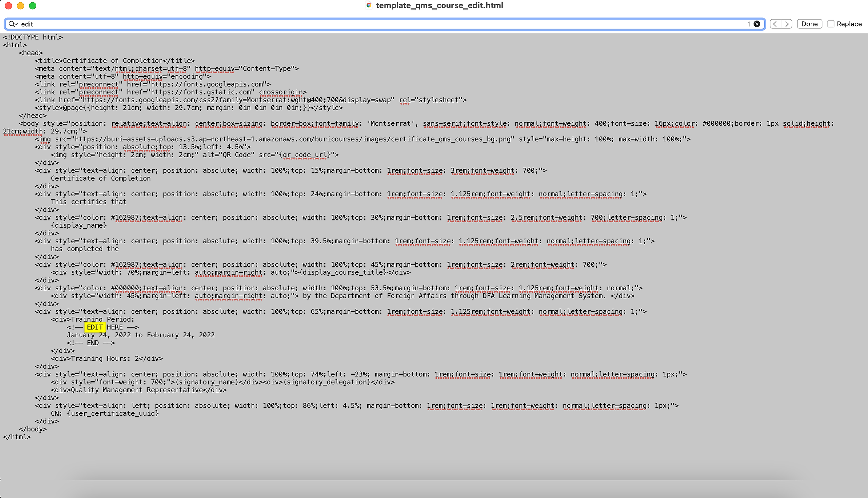This screenshot has height=498, width=868.
Task: Enable the Replace checkbox
Action: click(x=831, y=24)
